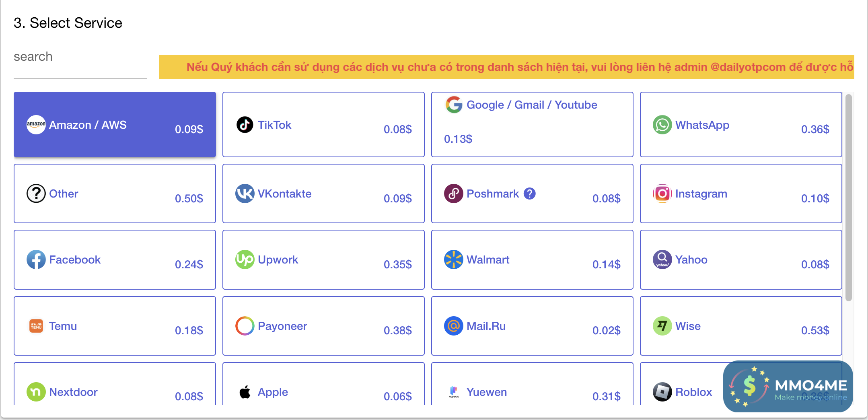Click the service list scrollbar
This screenshot has height=420, width=868.
[x=848, y=197]
